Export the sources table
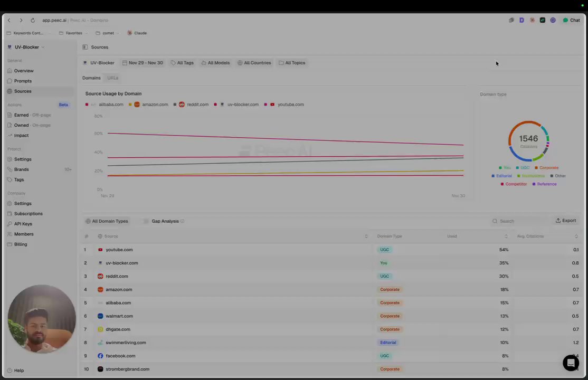The width and height of the screenshot is (588, 380). 566,221
